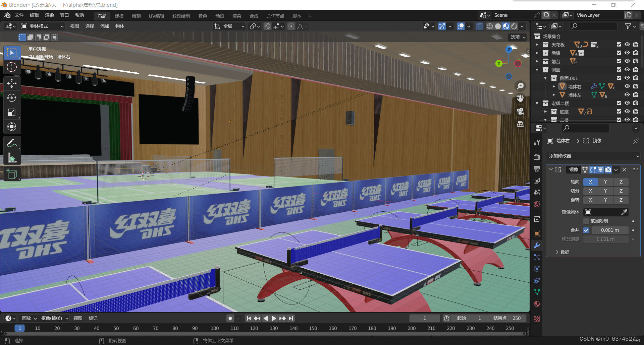Open the World properties globe tab
644x345 pixels.
point(537,204)
